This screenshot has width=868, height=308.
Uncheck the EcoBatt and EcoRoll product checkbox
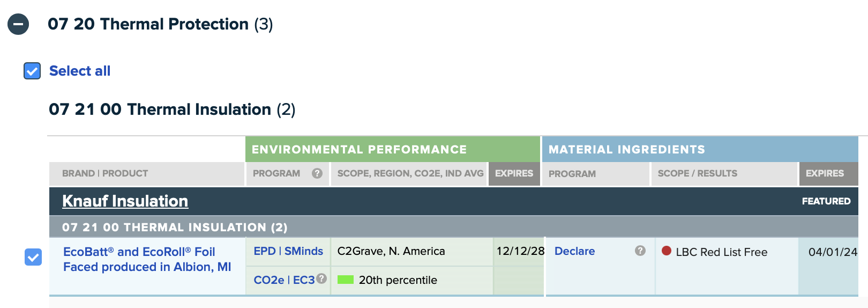pos(33,257)
